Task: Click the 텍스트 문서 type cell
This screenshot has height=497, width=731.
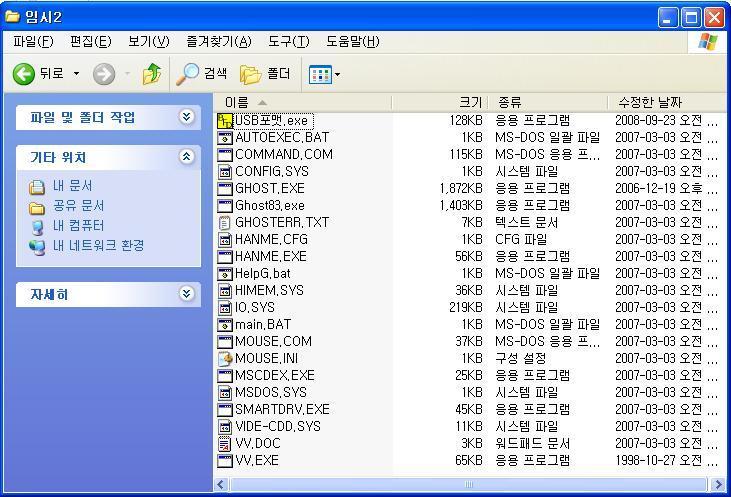Action: (526, 222)
